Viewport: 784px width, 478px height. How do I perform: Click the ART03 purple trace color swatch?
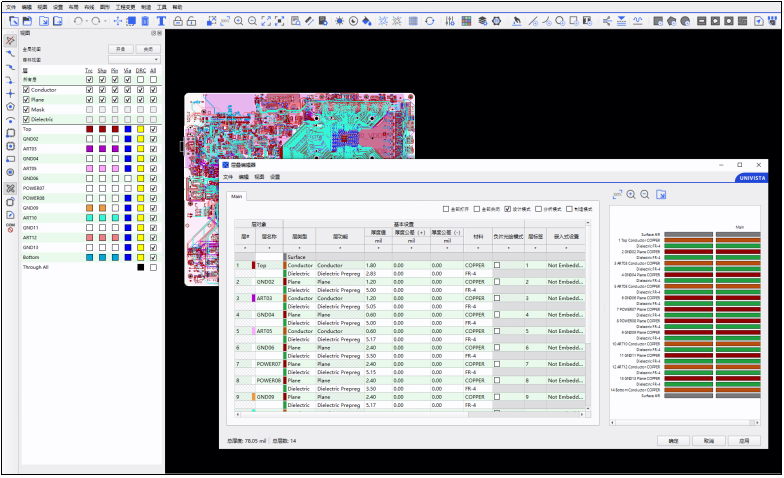89,148
